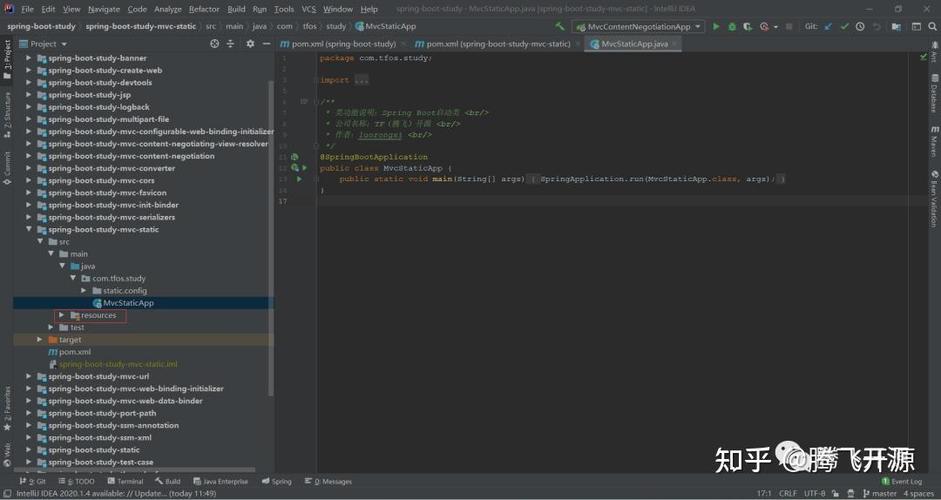Open the Messages tool window

tap(328, 481)
